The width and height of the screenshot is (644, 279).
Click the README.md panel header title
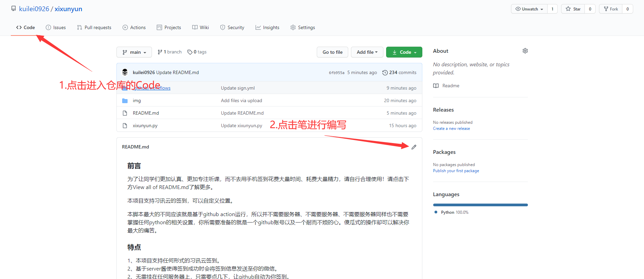135,147
